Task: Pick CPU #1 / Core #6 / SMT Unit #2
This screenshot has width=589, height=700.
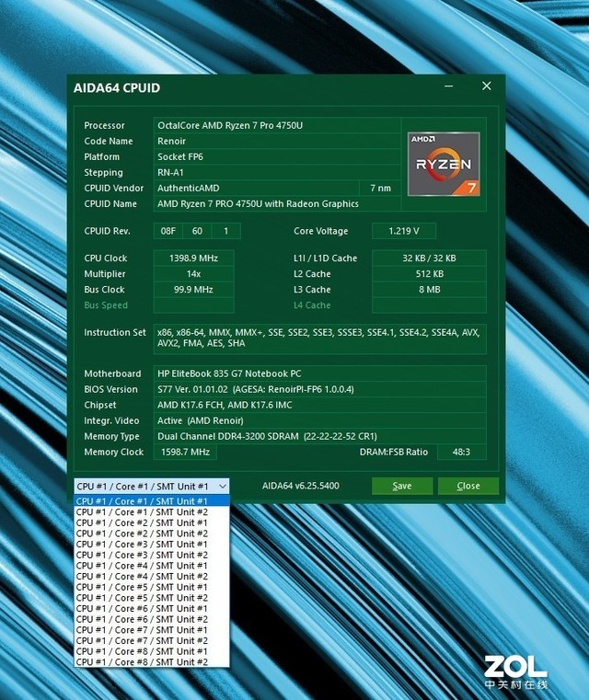Action: (x=152, y=619)
